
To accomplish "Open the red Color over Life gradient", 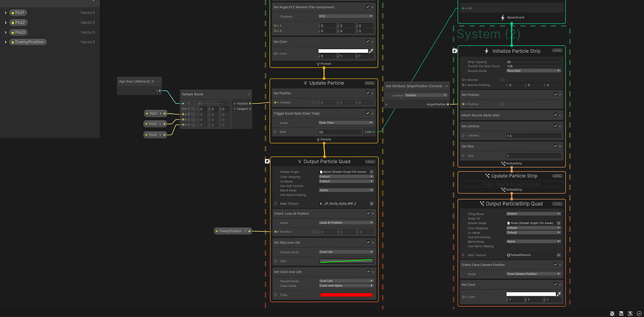I will [x=347, y=295].
